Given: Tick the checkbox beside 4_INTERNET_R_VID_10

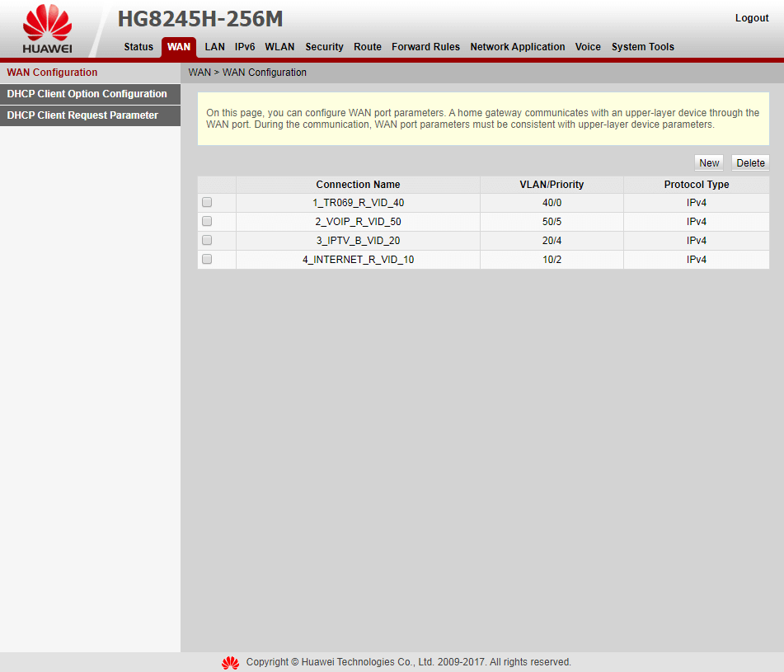Looking at the screenshot, I should pyautogui.click(x=207, y=259).
